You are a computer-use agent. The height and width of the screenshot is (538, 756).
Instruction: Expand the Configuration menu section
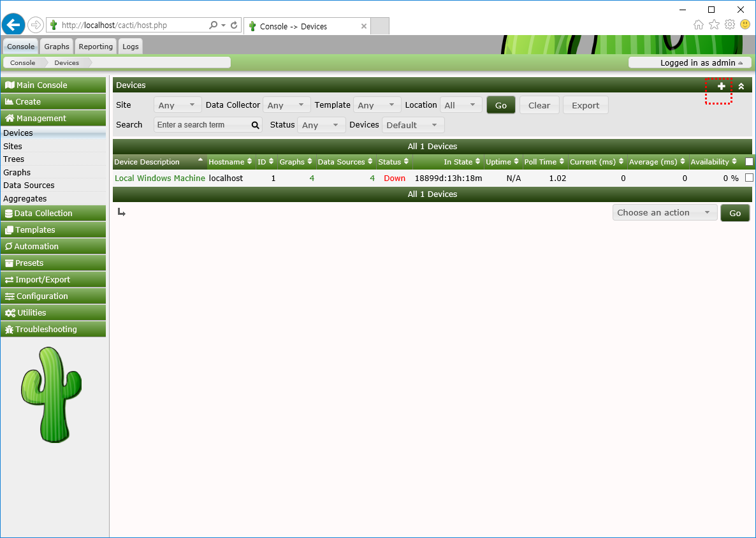pos(53,296)
